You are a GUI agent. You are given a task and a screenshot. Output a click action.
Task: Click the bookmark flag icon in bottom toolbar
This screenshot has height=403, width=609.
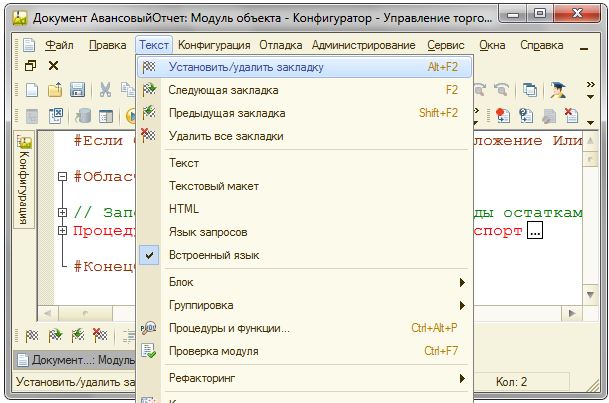point(31,335)
